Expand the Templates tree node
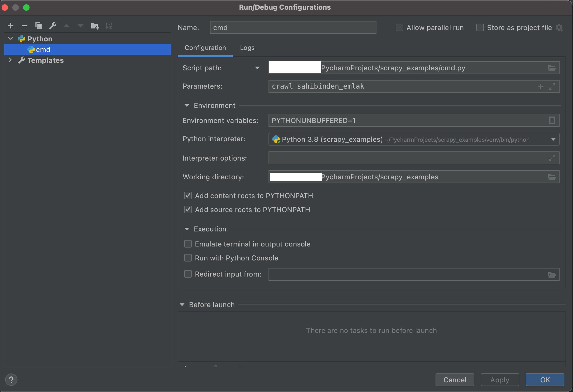The height and width of the screenshot is (392, 573). tap(10, 60)
